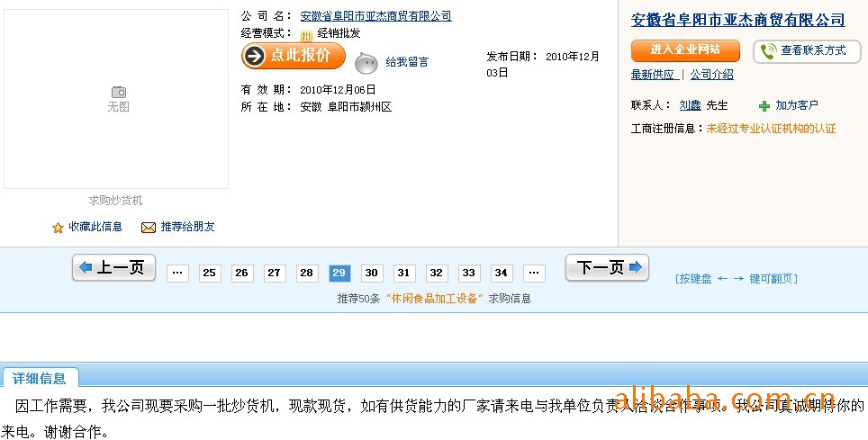Select the current page 29
868x440 pixels.
(x=339, y=273)
